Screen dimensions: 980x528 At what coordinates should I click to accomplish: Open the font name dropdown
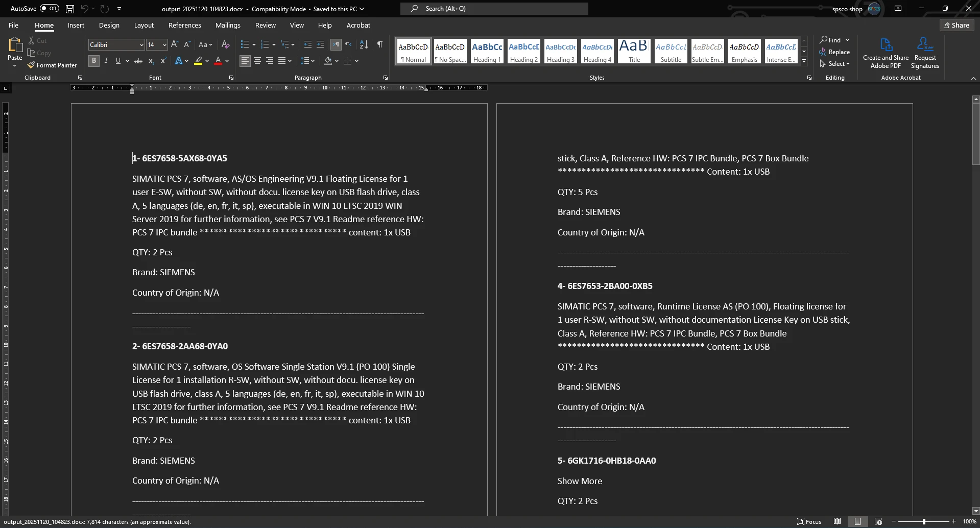pos(141,45)
